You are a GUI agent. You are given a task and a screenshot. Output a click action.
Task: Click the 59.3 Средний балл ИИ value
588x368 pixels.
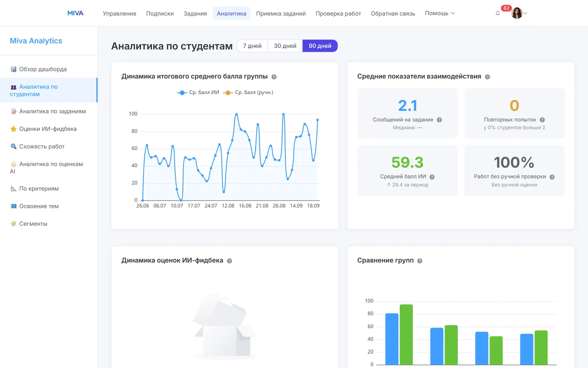point(408,162)
